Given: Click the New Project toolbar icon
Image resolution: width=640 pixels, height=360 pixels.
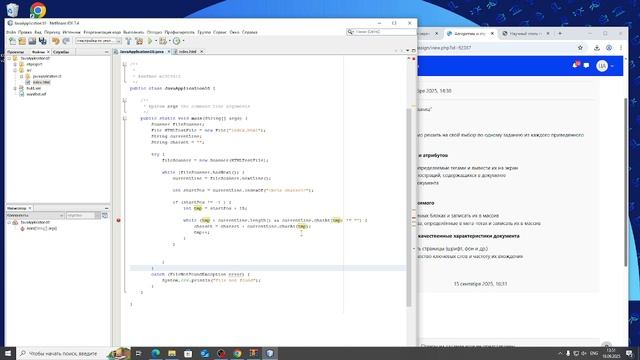Looking at the screenshot, I should (22, 41).
